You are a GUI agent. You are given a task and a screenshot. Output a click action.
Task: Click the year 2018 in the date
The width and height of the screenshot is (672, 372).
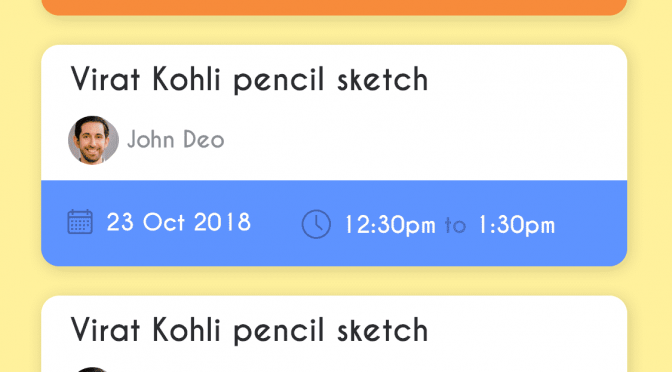(222, 222)
